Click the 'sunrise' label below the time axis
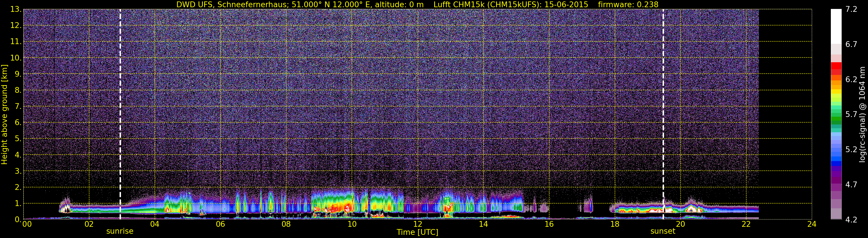The height and width of the screenshot is (238, 868). click(120, 231)
